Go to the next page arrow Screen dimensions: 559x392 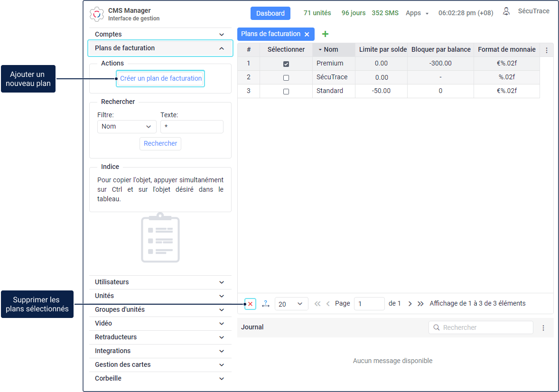click(x=410, y=304)
